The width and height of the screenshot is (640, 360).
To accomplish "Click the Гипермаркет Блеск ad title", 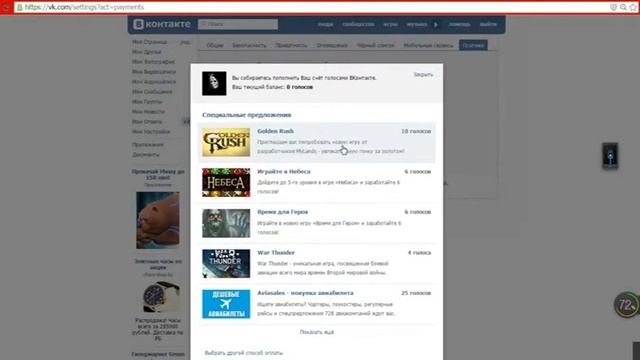I will tap(158, 354).
